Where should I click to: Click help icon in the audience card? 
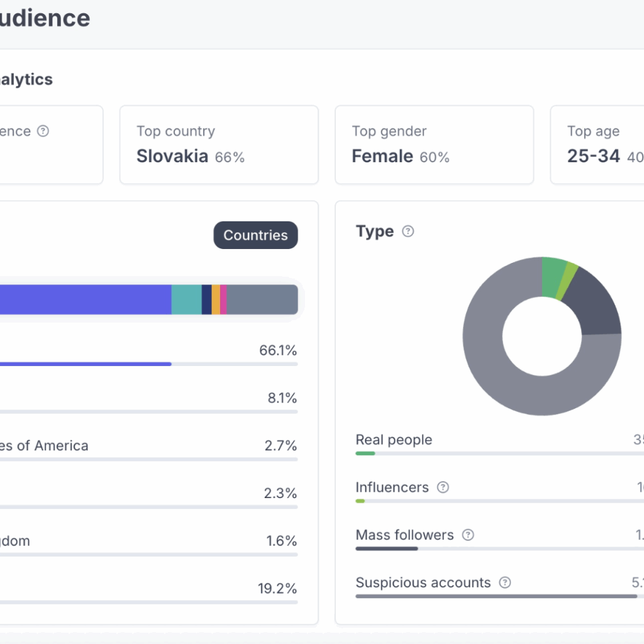click(43, 131)
